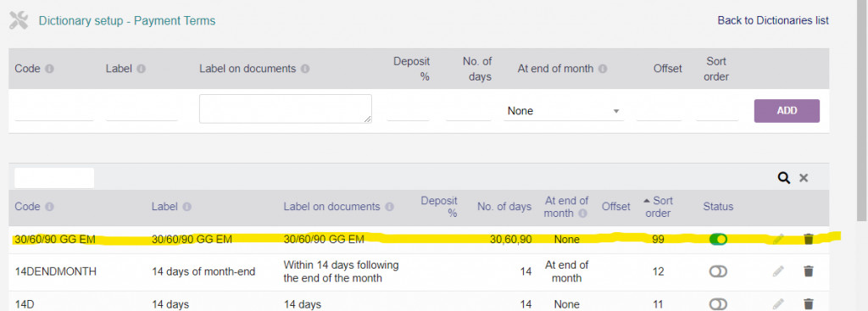Click info icon next to Label in add form
This screenshot has height=311, width=868.
click(x=142, y=69)
